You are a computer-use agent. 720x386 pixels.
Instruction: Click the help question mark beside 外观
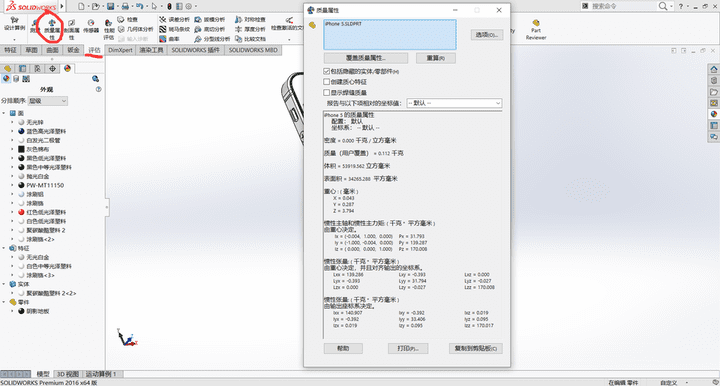[98, 90]
